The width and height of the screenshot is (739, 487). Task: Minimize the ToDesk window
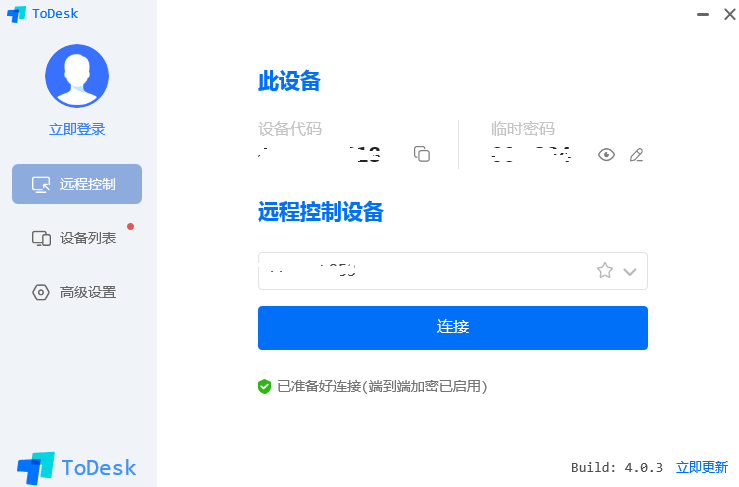tap(703, 15)
